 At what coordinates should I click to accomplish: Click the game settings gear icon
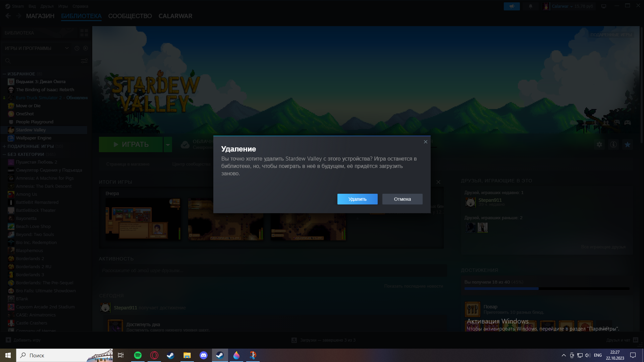click(599, 144)
